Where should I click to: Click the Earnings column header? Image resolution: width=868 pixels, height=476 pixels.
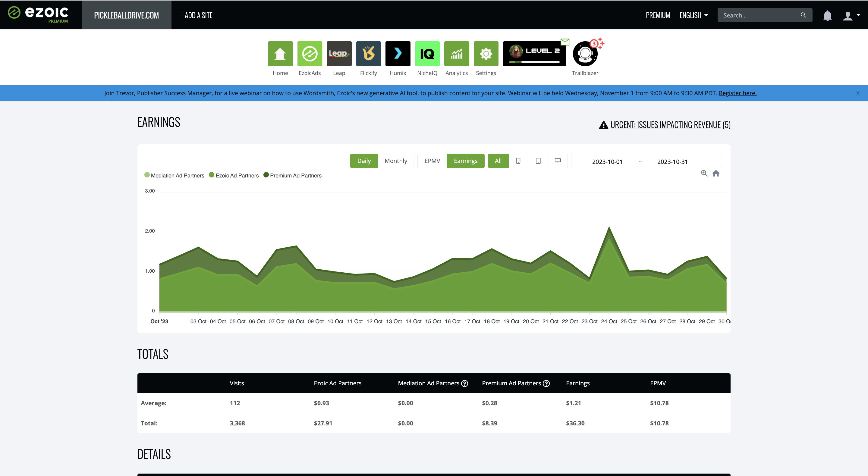tap(578, 383)
